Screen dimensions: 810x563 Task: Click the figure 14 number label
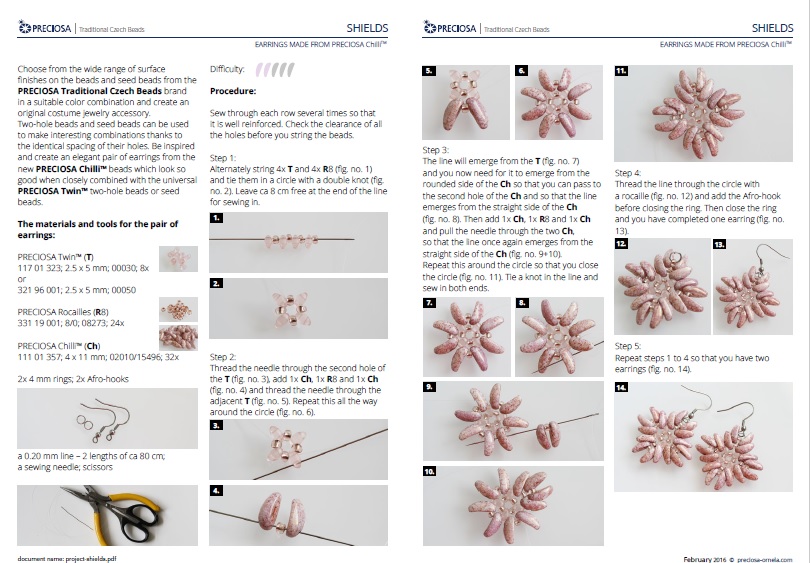[x=620, y=385]
